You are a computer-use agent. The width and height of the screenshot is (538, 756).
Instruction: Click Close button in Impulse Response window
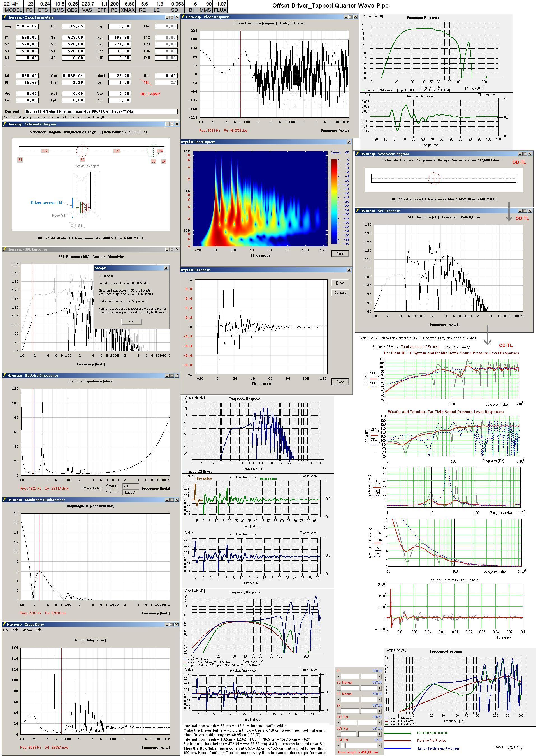pyautogui.click(x=340, y=382)
